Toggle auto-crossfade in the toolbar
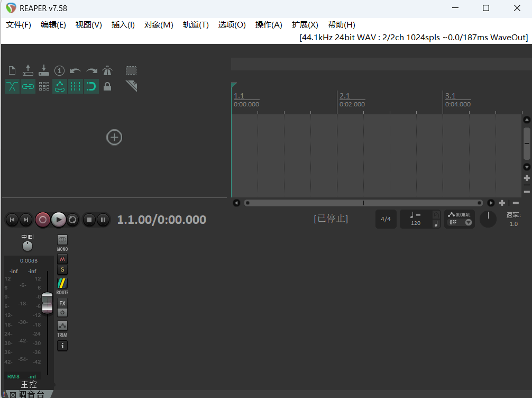 point(12,86)
